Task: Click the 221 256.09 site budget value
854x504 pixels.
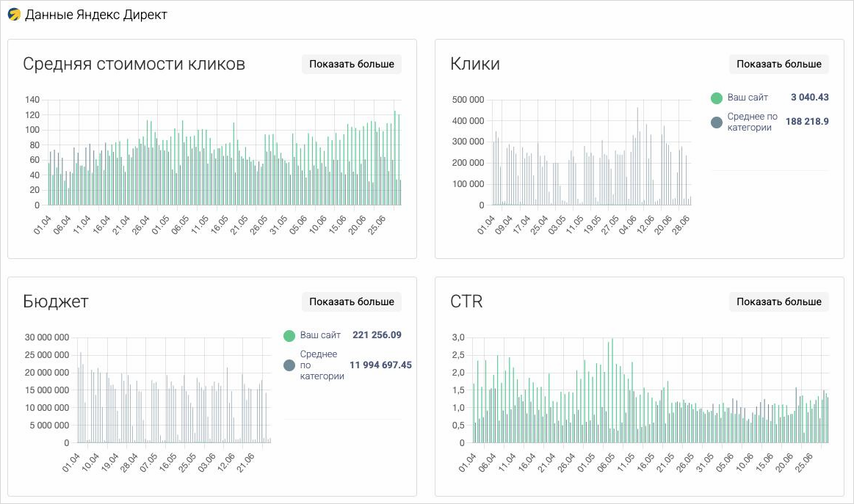Action: click(377, 335)
